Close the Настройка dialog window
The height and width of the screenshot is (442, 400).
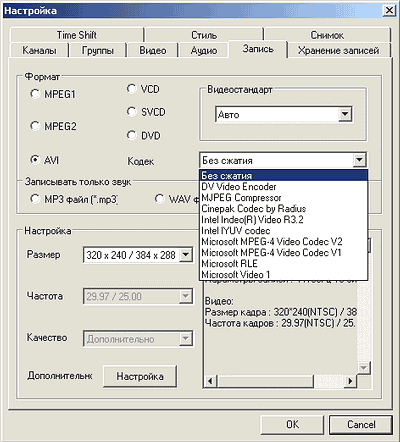pyautogui.click(x=389, y=11)
